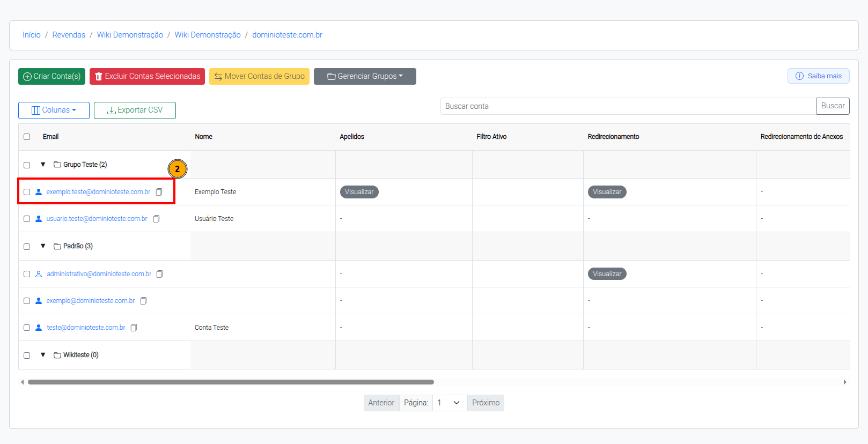The image size is (868, 444).
Task: Click horizontal table scrollbar thumb
Action: coord(231,382)
